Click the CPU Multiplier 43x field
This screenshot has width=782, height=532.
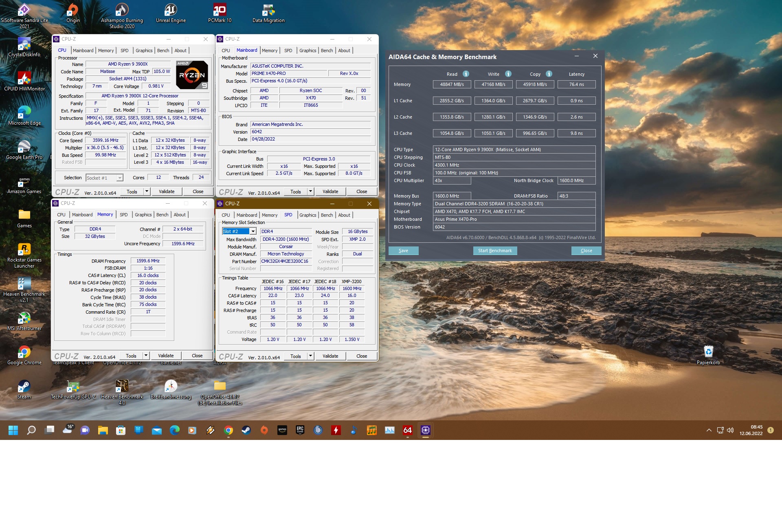click(x=452, y=180)
